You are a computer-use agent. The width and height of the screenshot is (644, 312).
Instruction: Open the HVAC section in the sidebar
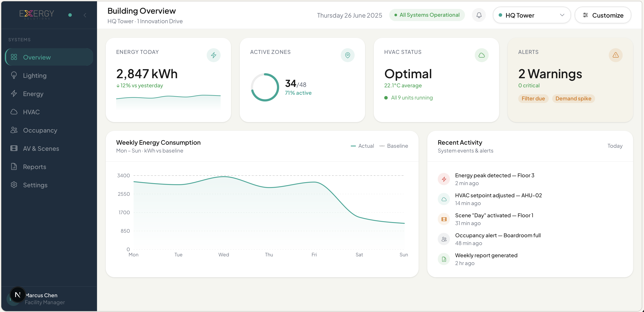pyautogui.click(x=49, y=112)
